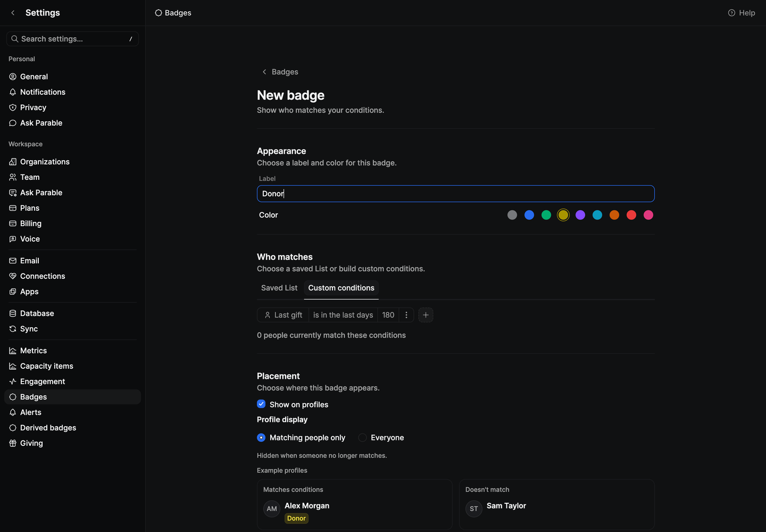
Task: Choose the gray badge color
Action: [x=512, y=215]
